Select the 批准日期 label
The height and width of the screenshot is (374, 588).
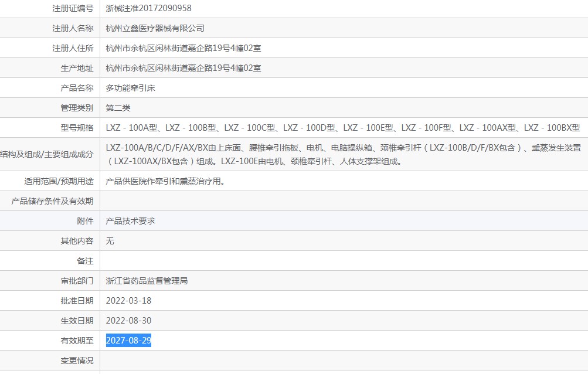tap(77, 301)
